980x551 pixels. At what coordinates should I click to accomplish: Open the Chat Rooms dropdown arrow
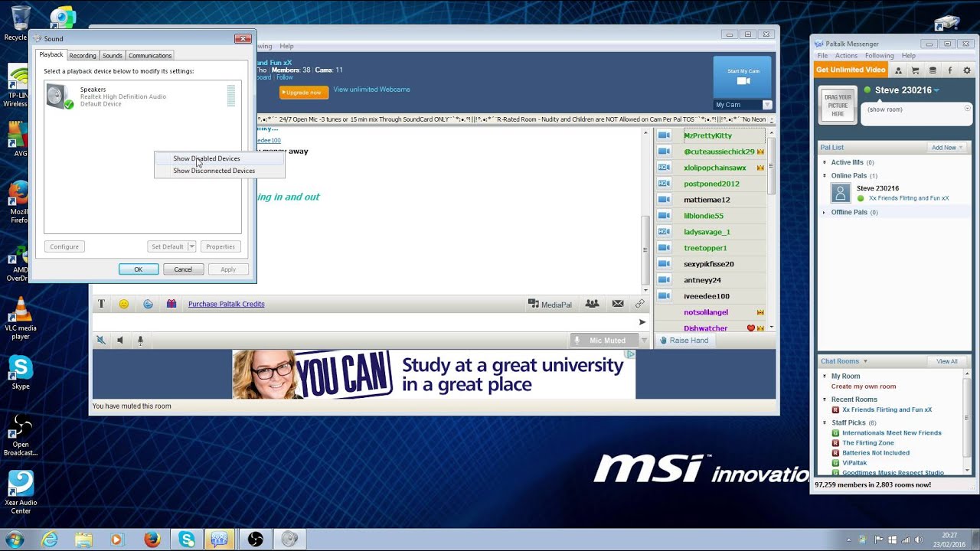[865, 361]
